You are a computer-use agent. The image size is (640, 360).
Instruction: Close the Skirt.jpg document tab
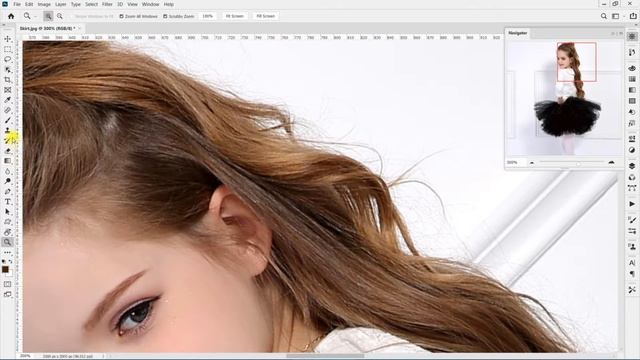[x=80, y=29]
